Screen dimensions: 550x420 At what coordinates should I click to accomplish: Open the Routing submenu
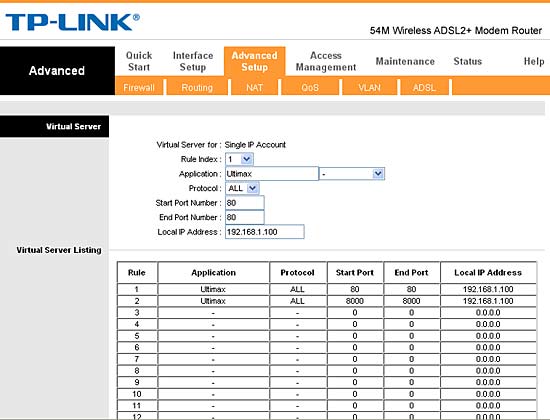pos(197,87)
